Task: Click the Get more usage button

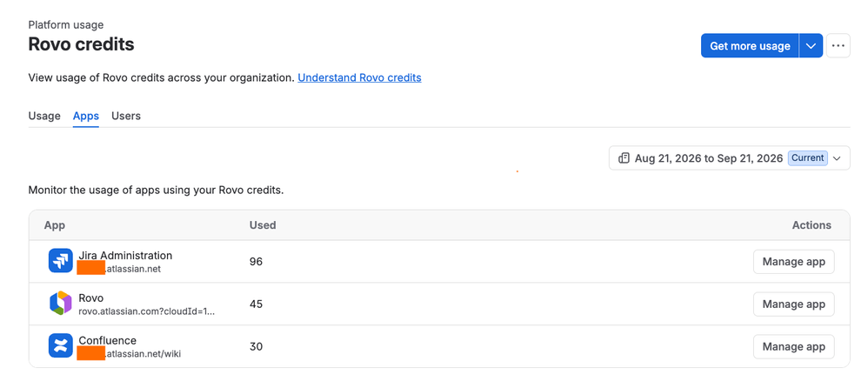Action: (x=750, y=46)
